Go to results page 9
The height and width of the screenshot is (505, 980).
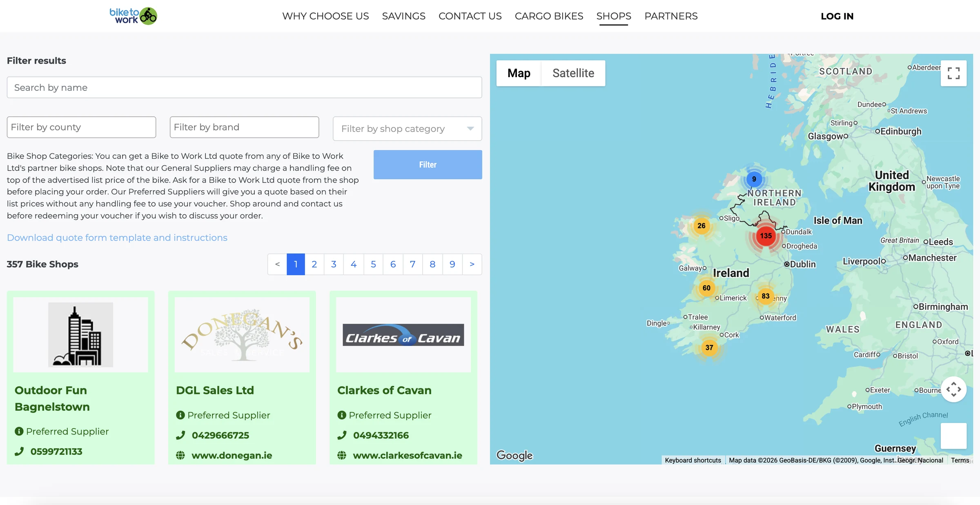[x=452, y=264]
